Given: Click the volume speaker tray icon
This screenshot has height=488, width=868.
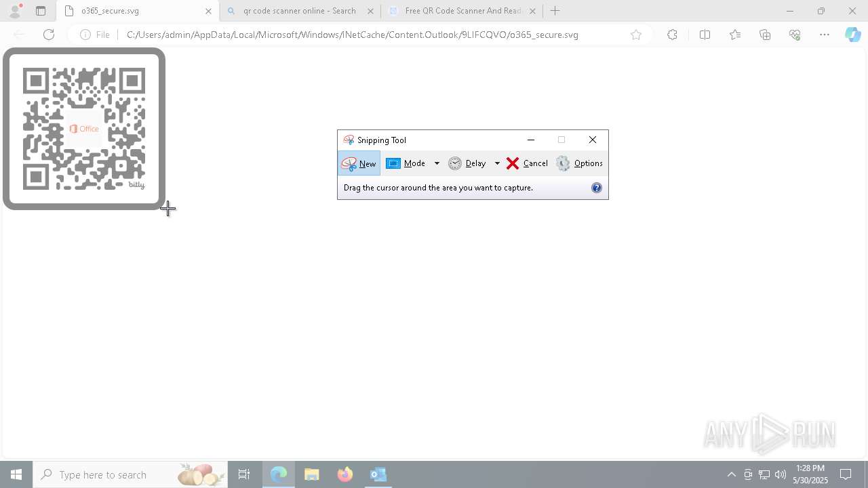Looking at the screenshot, I should click(x=781, y=474).
